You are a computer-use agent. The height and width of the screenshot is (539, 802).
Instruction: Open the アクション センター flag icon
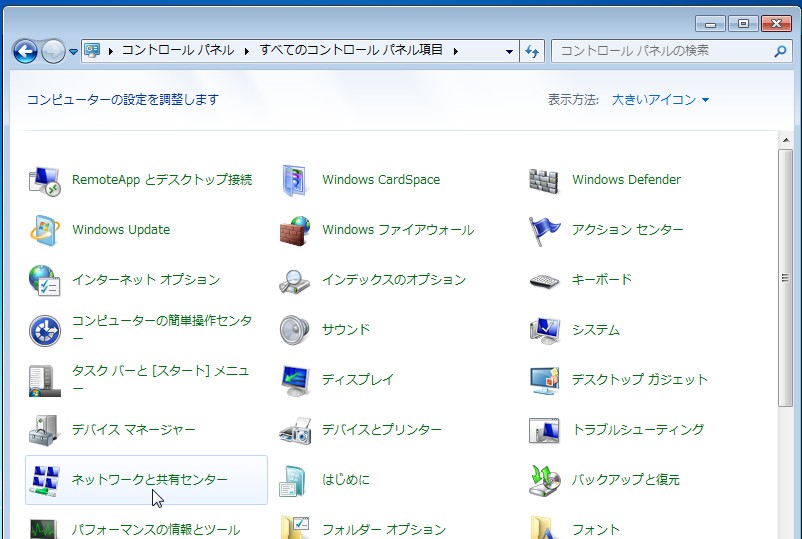[544, 231]
